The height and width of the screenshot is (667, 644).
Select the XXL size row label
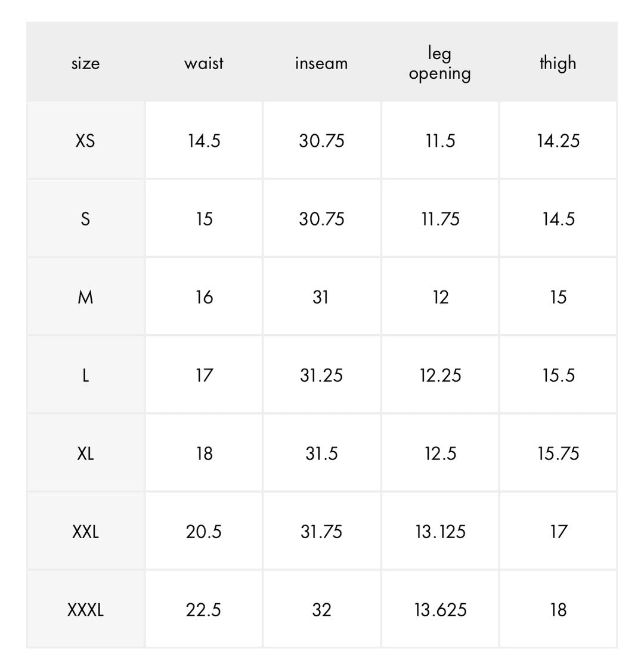(85, 532)
